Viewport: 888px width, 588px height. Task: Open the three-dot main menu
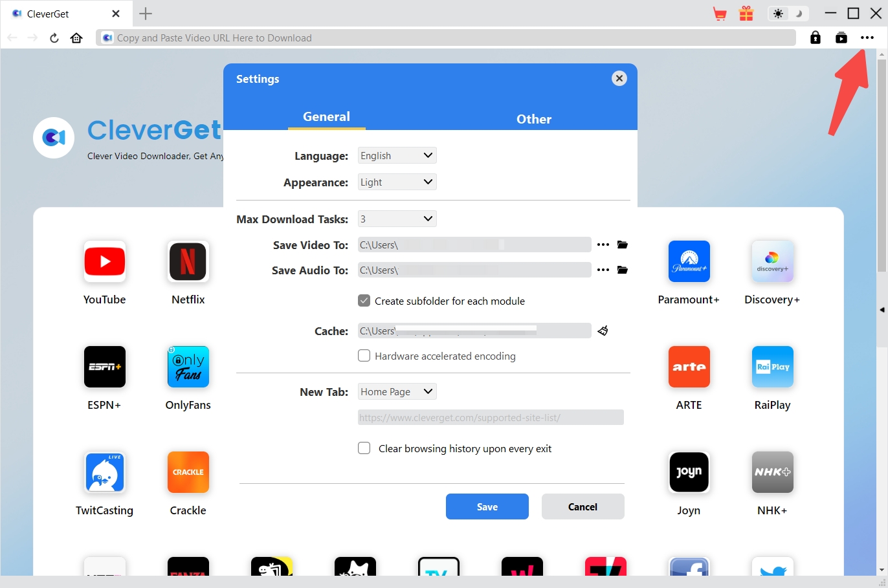pyautogui.click(x=867, y=38)
